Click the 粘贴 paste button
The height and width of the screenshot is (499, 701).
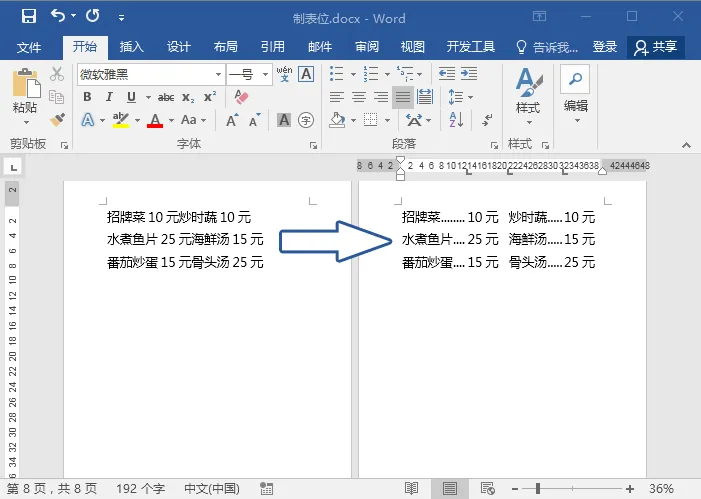coord(26,96)
